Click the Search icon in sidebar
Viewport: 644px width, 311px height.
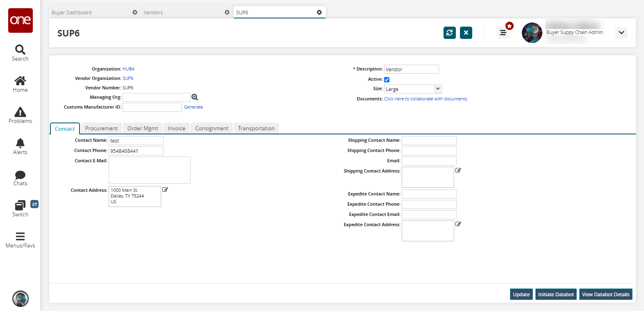(x=20, y=50)
